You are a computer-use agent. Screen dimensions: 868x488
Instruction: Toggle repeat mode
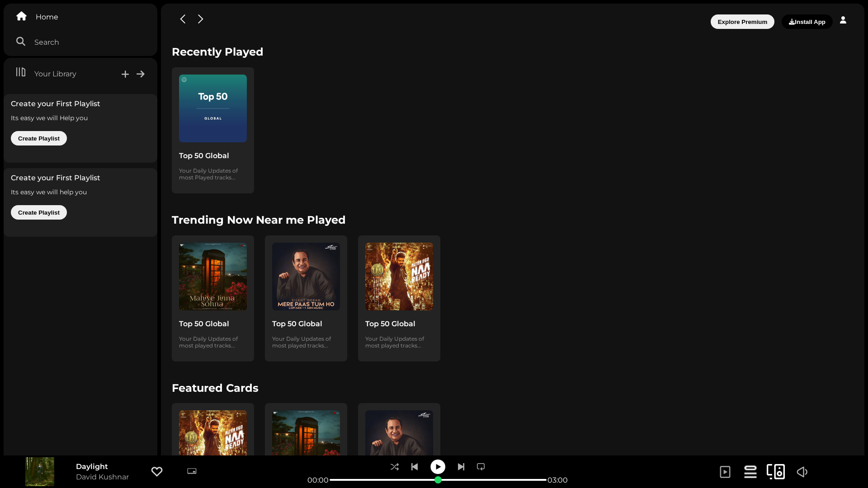pos(481,467)
